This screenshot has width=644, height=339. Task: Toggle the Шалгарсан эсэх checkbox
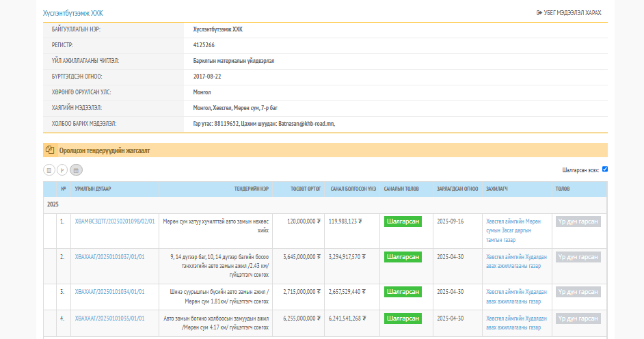pyautogui.click(x=605, y=169)
